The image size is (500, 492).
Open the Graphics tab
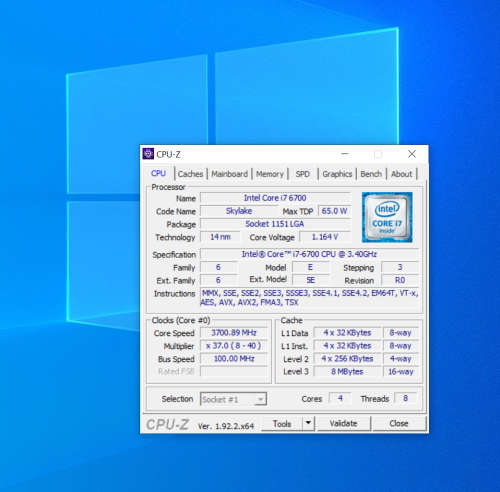(x=337, y=174)
